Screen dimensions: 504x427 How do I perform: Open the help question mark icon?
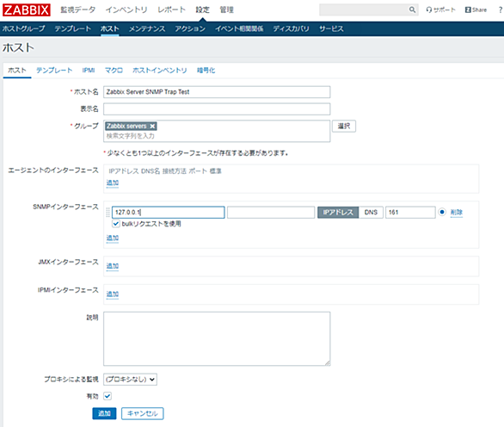[x=501, y=10]
